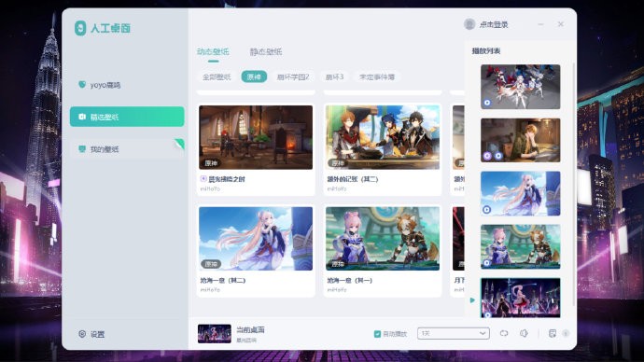Viewport: 644px width, 362px height.
Task: Click the 原神 badge on 沧海一息（其二）
Action: tap(211, 264)
